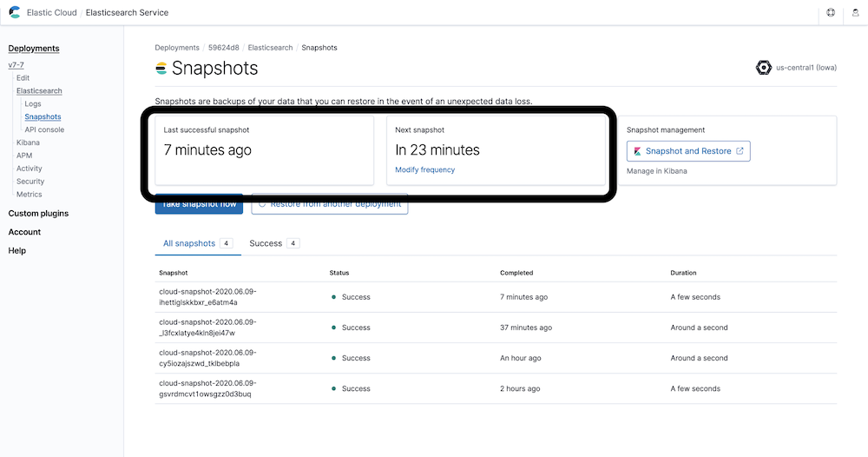Click Restore from another deployment button
The height and width of the screenshot is (457, 868).
pos(330,204)
